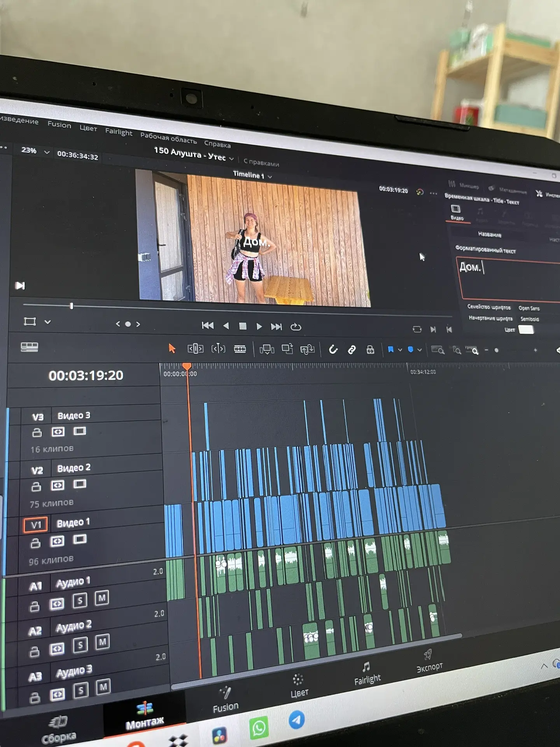Image resolution: width=560 pixels, height=747 pixels.
Task: Click the Insert Clip toolbar icon
Action: click(267, 349)
